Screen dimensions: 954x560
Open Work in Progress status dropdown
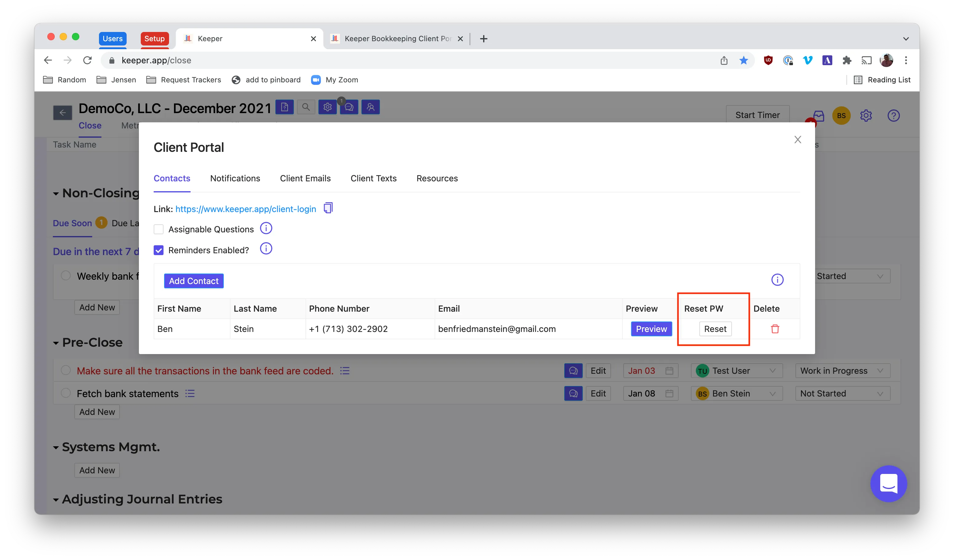click(843, 371)
